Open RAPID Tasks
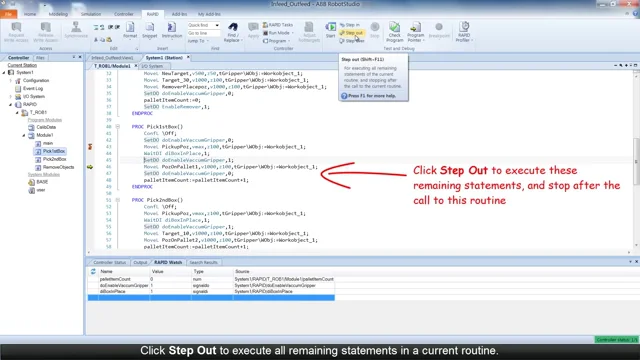640x360 pixels. [x=278, y=25]
